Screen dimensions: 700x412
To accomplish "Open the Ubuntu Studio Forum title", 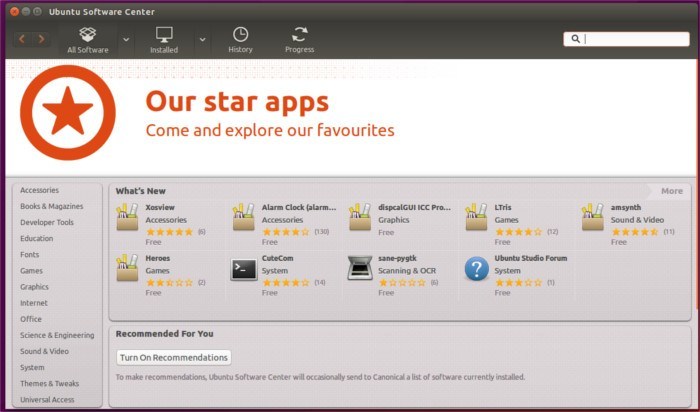I will [531, 258].
